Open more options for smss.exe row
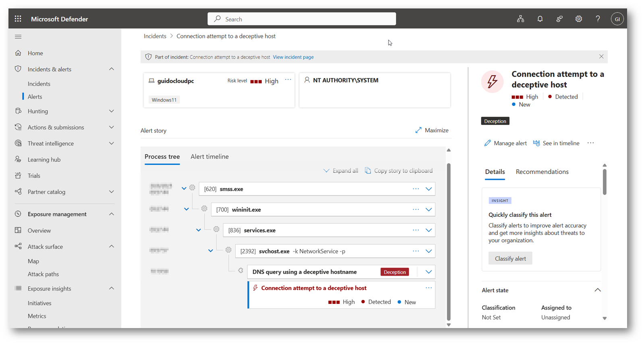The width and height of the screenshot is (644, 345). coord(416,189)
